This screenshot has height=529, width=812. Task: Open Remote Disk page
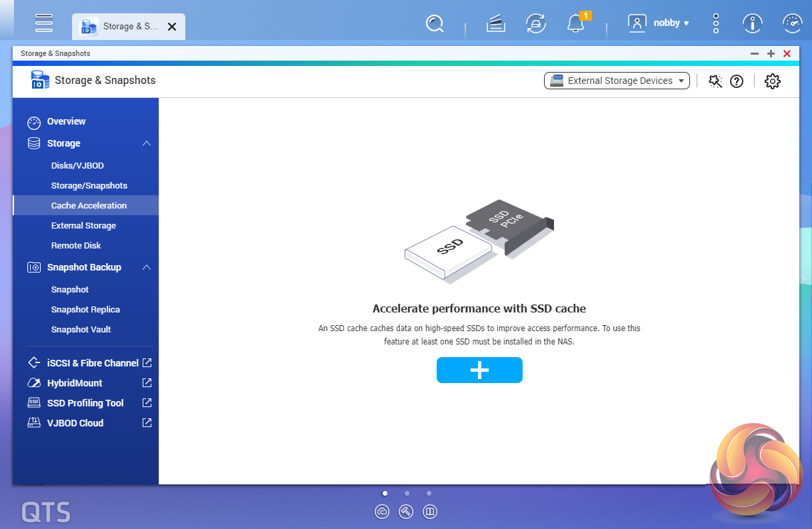click(76, 245)
